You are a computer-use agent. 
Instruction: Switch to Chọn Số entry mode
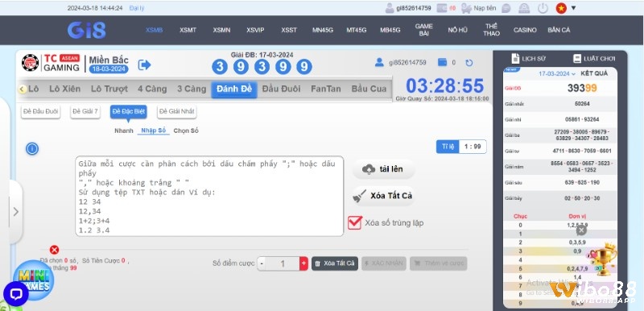186,131
